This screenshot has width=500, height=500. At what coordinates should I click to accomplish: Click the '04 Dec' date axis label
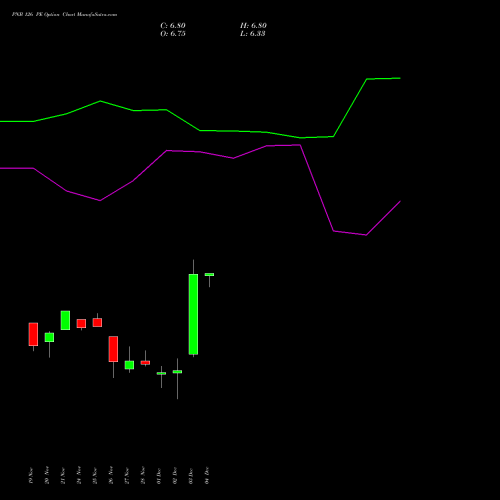click(x=207, y=475)
